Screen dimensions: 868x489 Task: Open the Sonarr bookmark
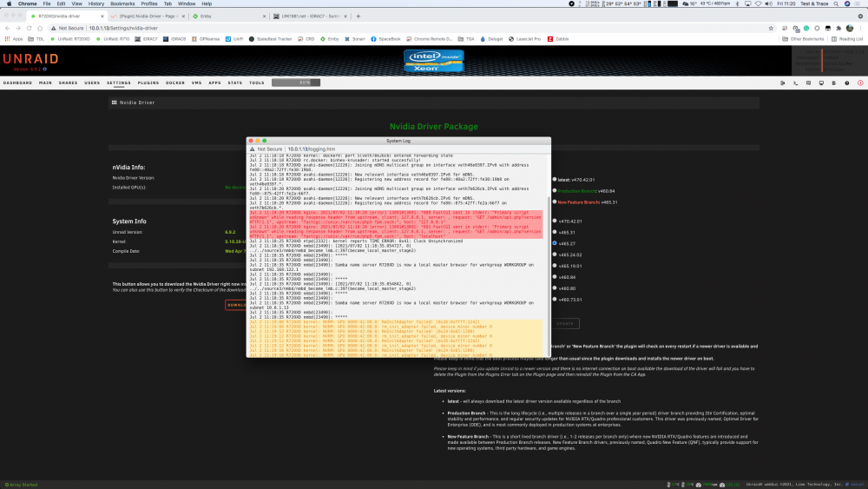pyautogui.click(x=355, y=39)
